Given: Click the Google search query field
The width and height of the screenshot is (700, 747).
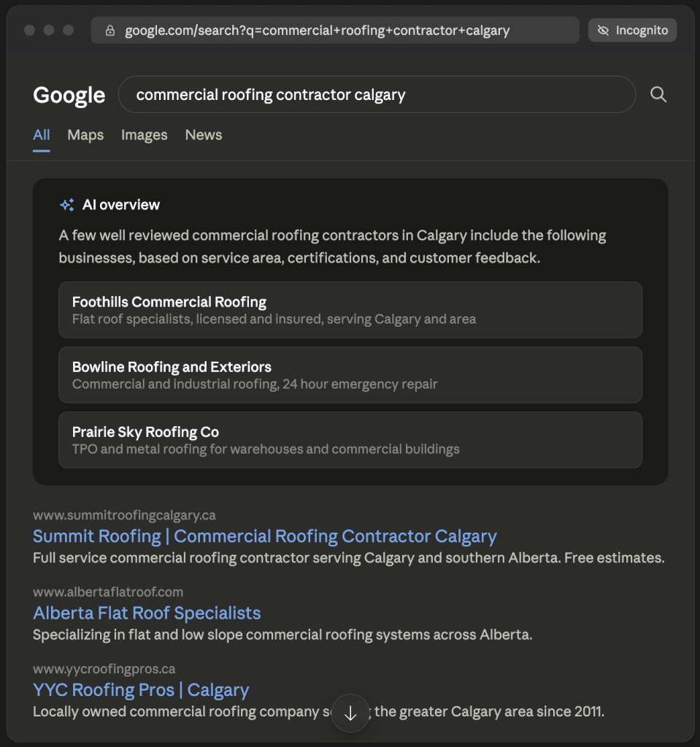Looking at the screenshot, I should pyautogui.click(x=377, y=94).
